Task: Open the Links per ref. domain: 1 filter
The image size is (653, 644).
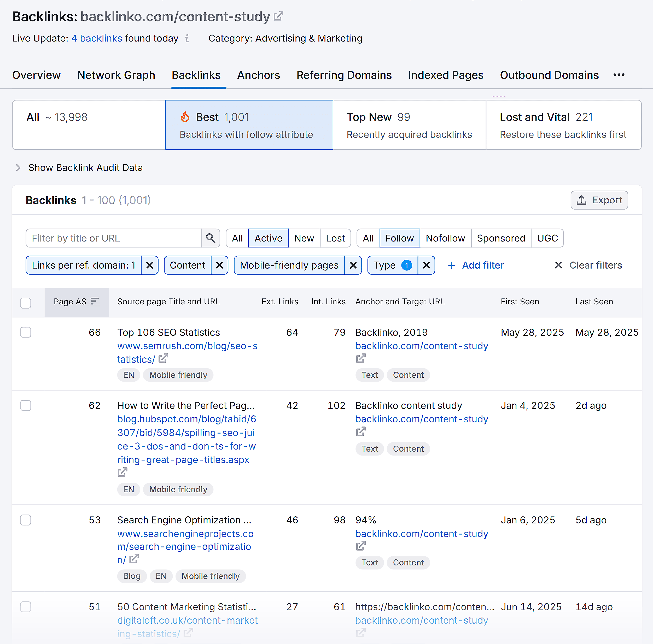Action: pos(84,265)
